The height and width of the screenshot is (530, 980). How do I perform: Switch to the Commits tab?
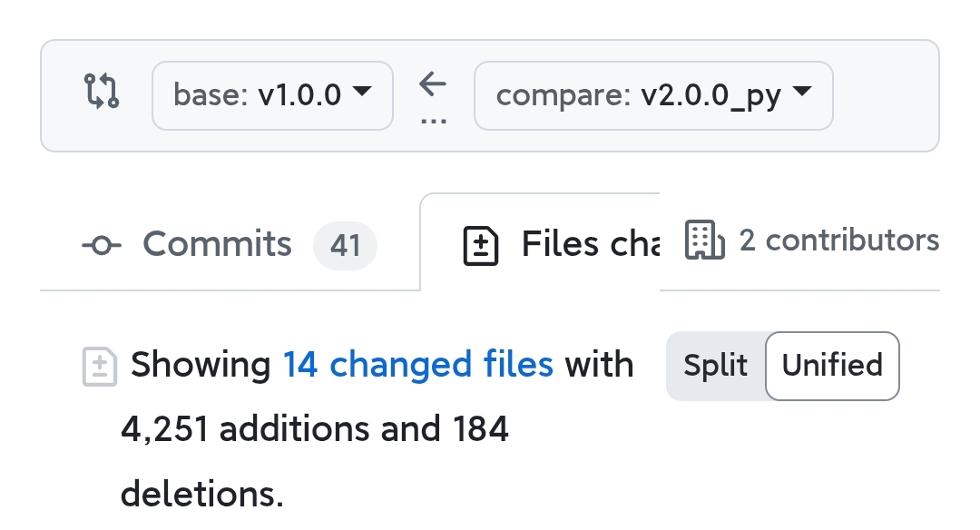click(x=230, y=244)
